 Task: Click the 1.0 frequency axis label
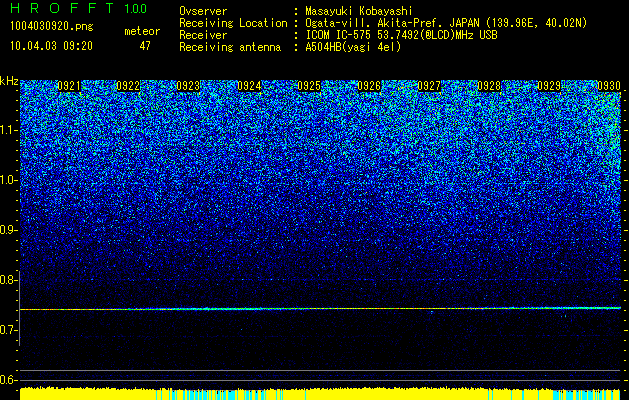pos(8,181)
